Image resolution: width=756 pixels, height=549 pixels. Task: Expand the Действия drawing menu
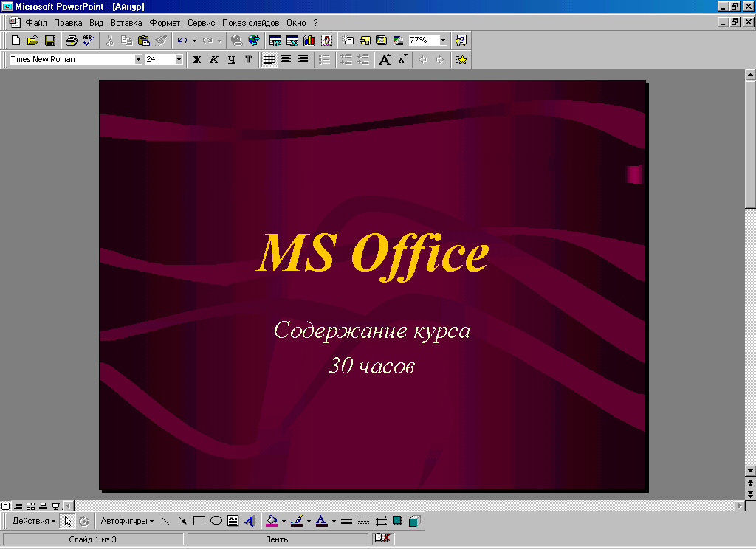tap(33, 521)
